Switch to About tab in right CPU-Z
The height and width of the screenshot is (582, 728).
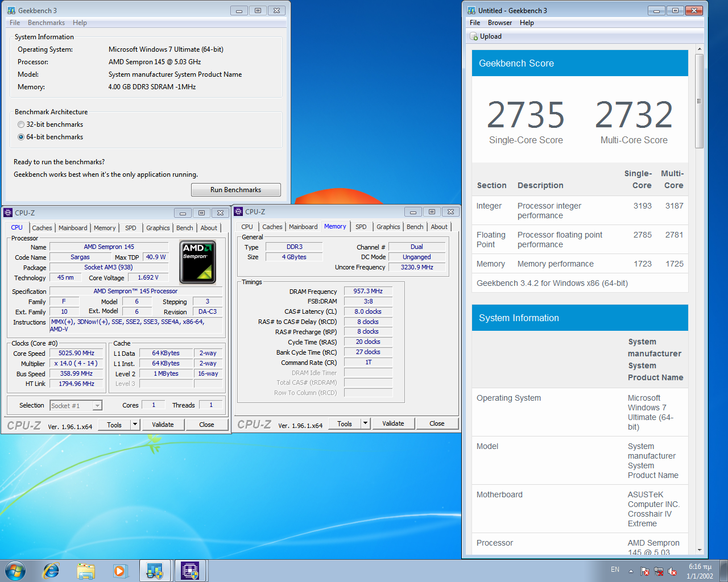tap(439, 227)
